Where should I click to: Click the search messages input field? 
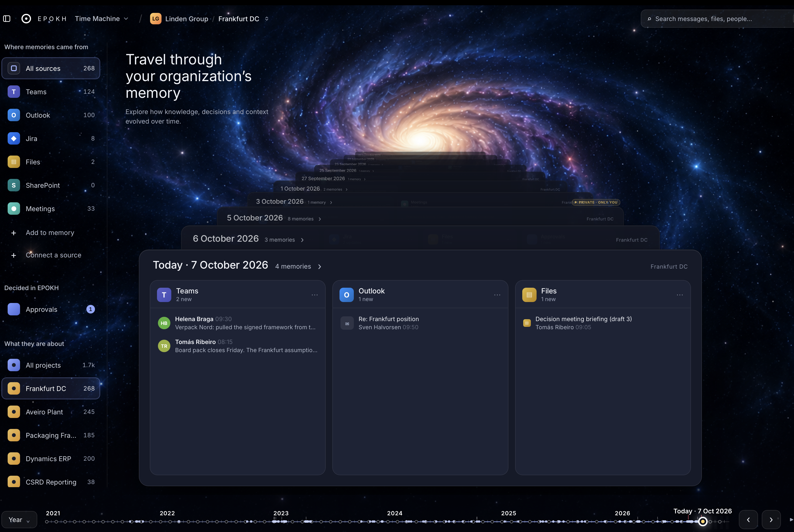coord(718,19)
